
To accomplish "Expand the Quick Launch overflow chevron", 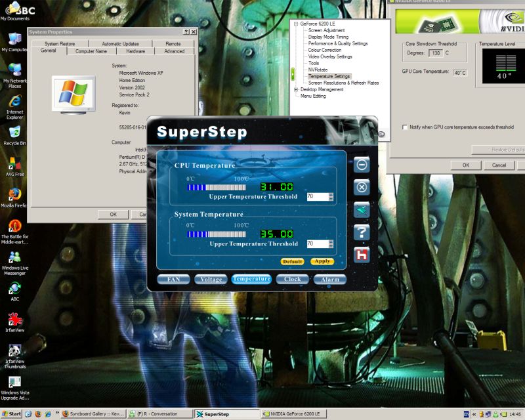I will tap(57, 413).
